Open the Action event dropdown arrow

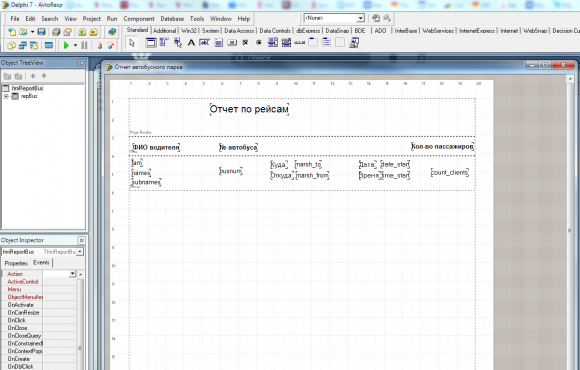tap(72, 274)
